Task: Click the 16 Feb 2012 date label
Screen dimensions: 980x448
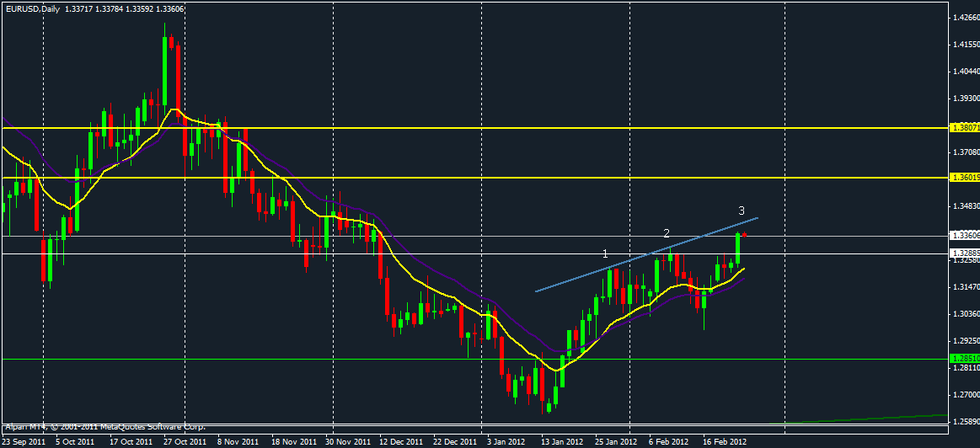Action: point(724,440)
